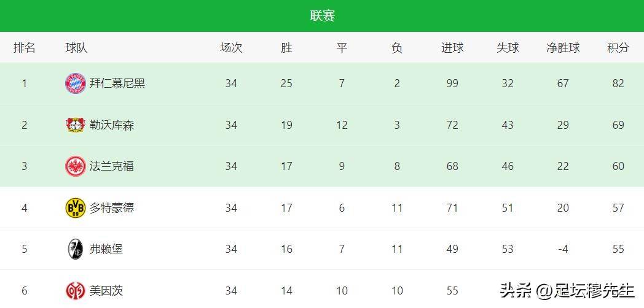Click Bayern's 82 points cell
Image resolution: width=644 pixels, height=308 pixels.
click(x=618, y=83)
